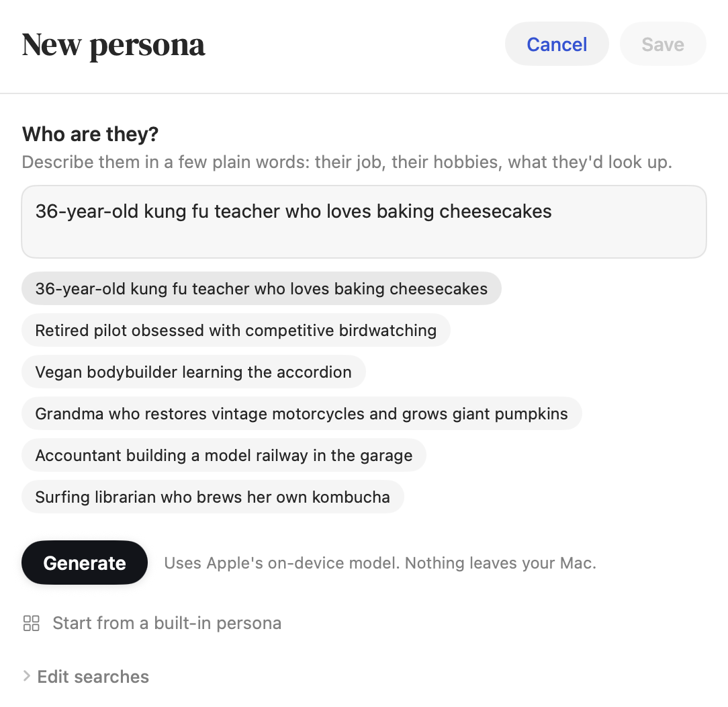Choose the Surfing librarian kombucha suggestion
Screen dimensions: 728x707
(213, 497)
